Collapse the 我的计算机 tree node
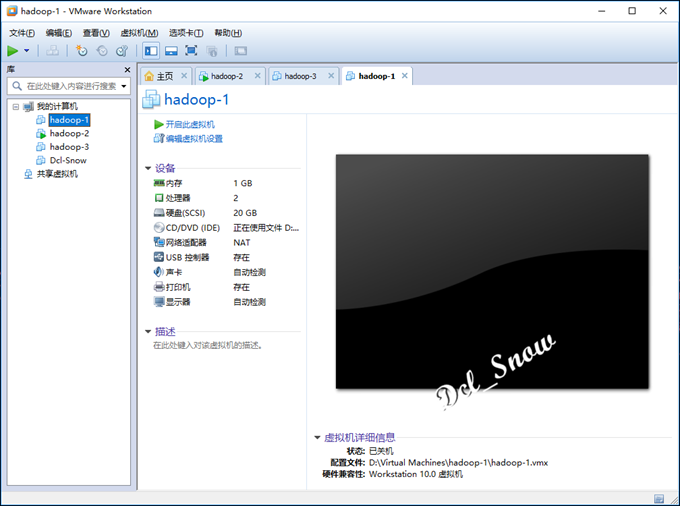Screen dimensions: 680x506 (x=16, y=106)
